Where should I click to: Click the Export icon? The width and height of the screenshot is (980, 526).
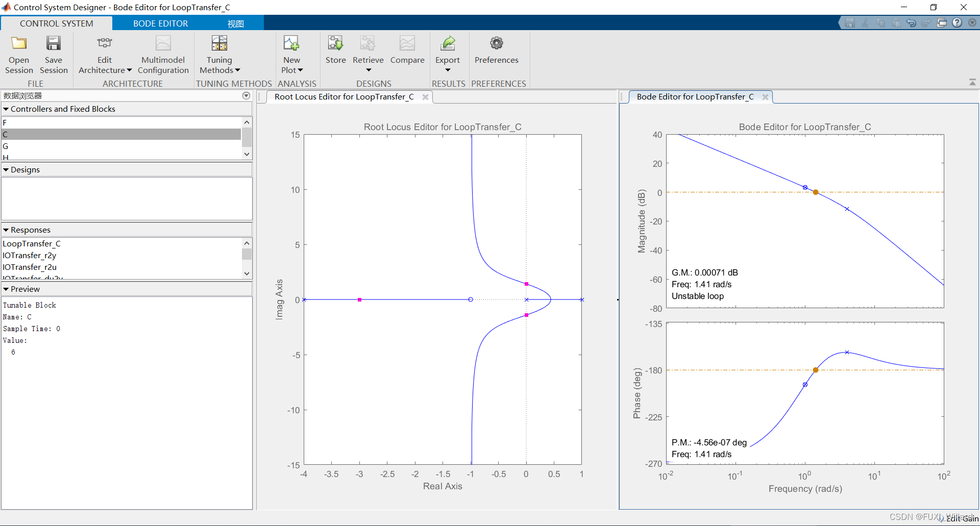pyautogui.click(x=448, y=43)
